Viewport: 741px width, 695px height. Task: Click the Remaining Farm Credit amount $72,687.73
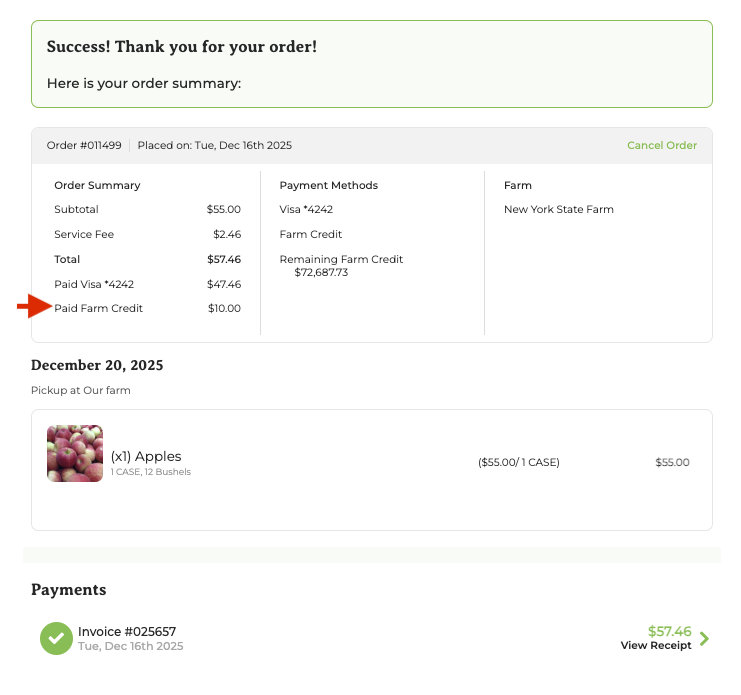321,272
